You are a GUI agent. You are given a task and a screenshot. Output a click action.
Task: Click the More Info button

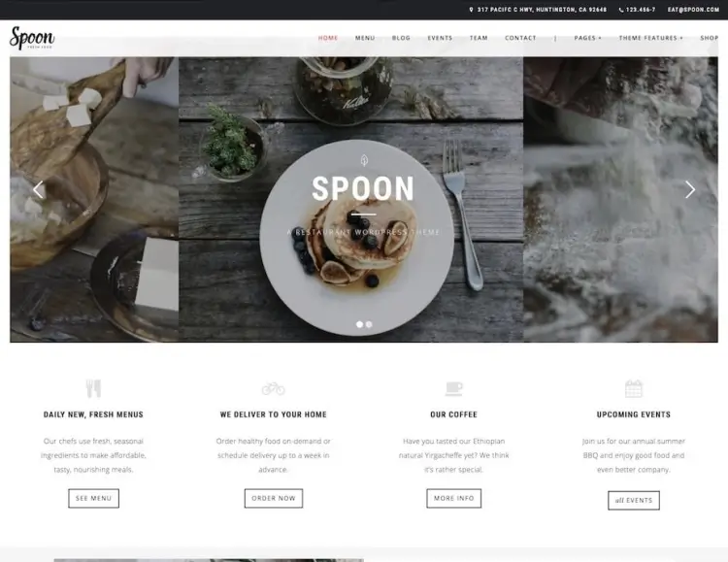pyautogui.click(x=453, y=498)
